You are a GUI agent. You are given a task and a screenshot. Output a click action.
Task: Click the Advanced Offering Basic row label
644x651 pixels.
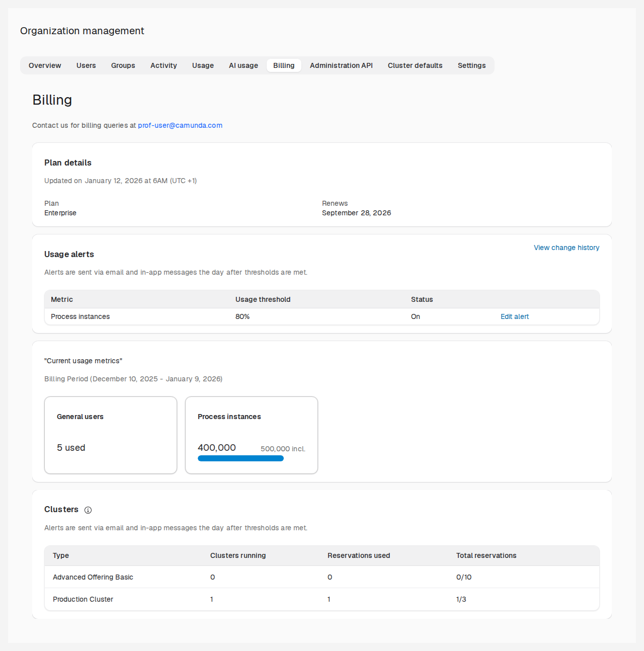93,577
